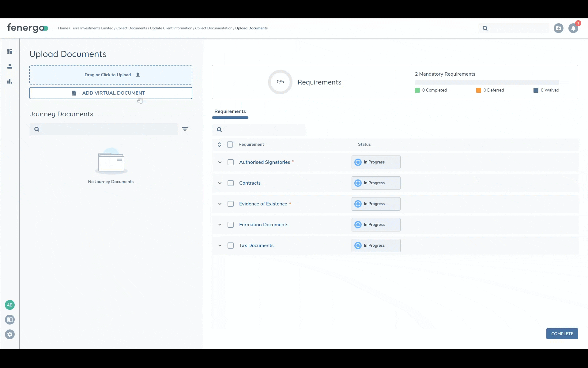Image resolution: width=588 pixels, height=368 pixels.
Task: Select the contacts icon in the sidebar
Action: (x=10, y=66)
